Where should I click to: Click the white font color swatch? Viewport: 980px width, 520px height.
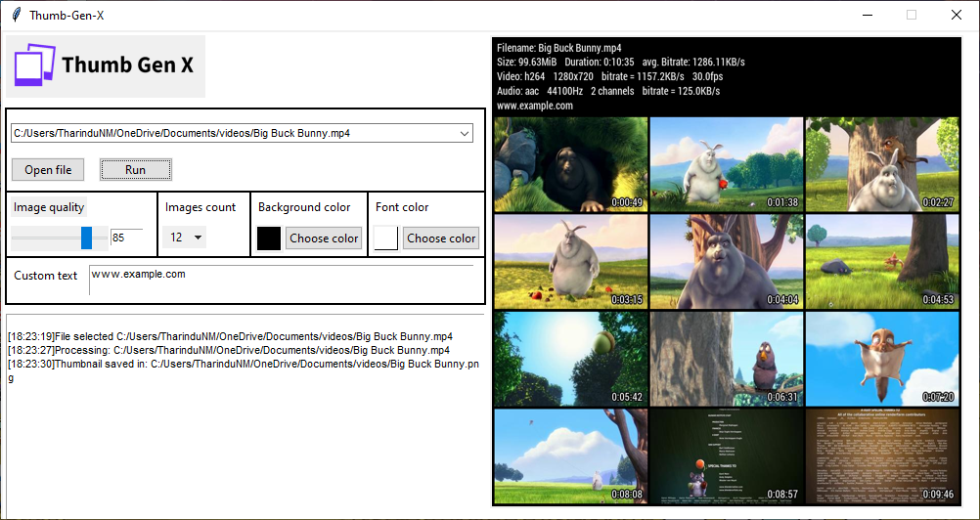click(x=386, y=238)
